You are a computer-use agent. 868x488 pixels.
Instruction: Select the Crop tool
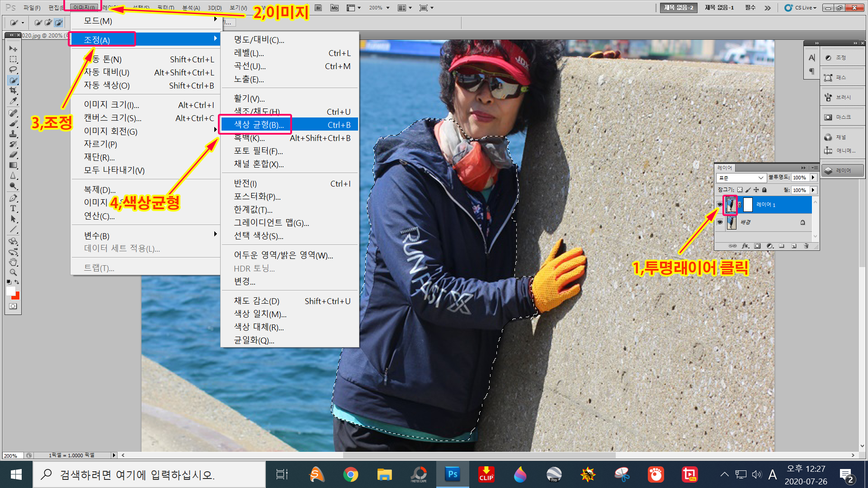[13, 91]
